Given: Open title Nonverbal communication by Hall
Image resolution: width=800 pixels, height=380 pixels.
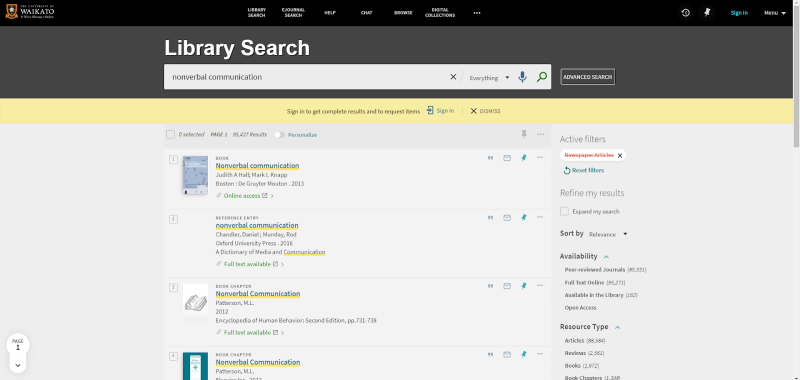Looking at the screenshot, I should (257, 166).
